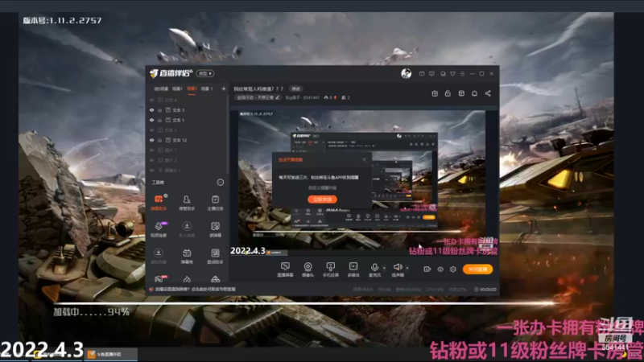Toggle the preview eye icon beside the record button

(x=440, y=269)
